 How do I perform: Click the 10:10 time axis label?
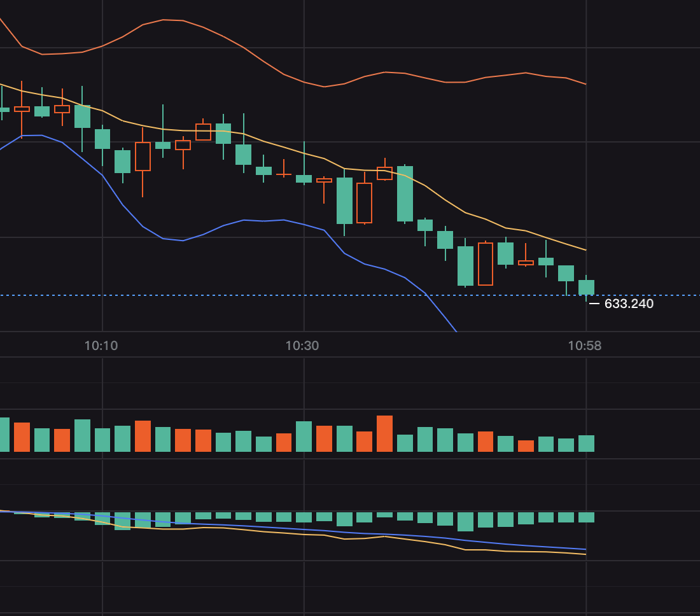pyautogui.click(x=101, y=346)
